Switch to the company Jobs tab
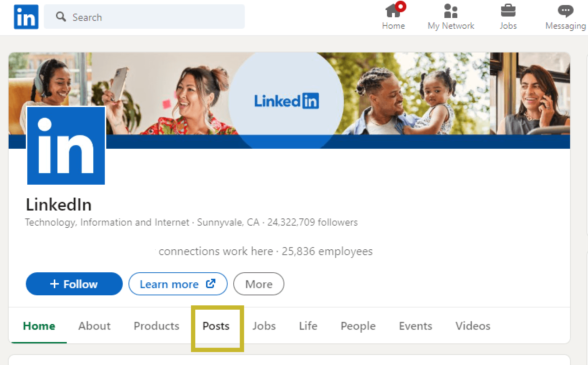The width and height of the screenshot is (588, 365). point(264,326)
